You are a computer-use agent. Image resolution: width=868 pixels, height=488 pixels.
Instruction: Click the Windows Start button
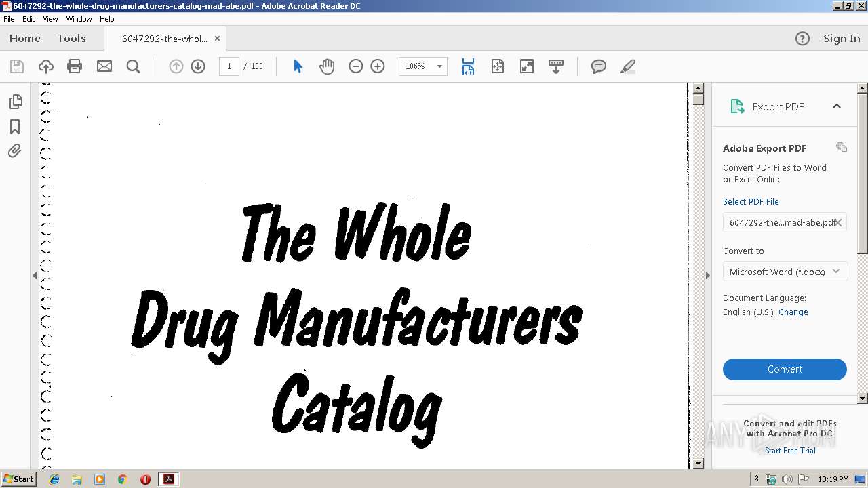(x=18, y=479)
